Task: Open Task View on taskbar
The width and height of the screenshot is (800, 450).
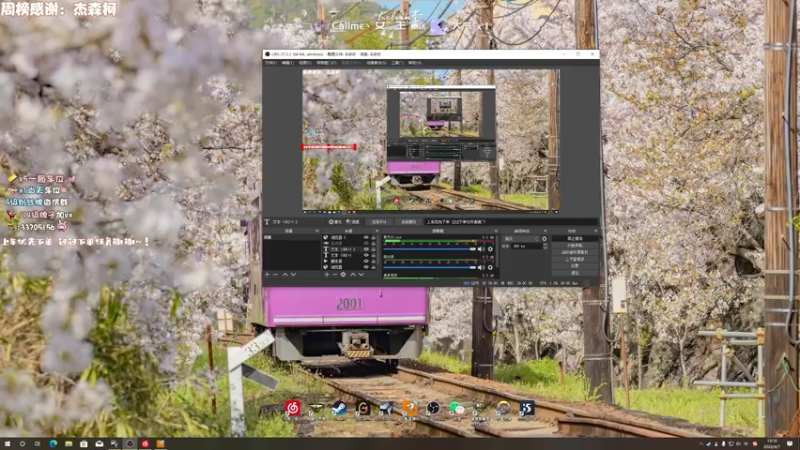Action: tap(37, 444)
